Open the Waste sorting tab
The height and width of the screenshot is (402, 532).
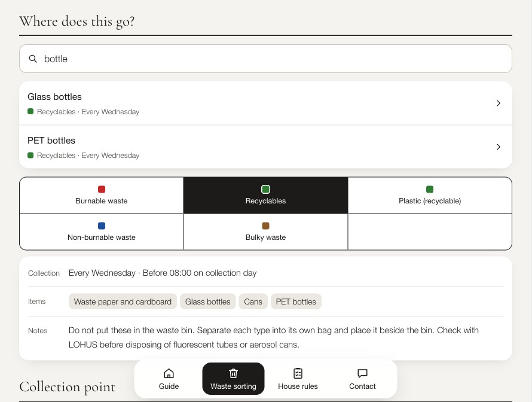point(234,379)
